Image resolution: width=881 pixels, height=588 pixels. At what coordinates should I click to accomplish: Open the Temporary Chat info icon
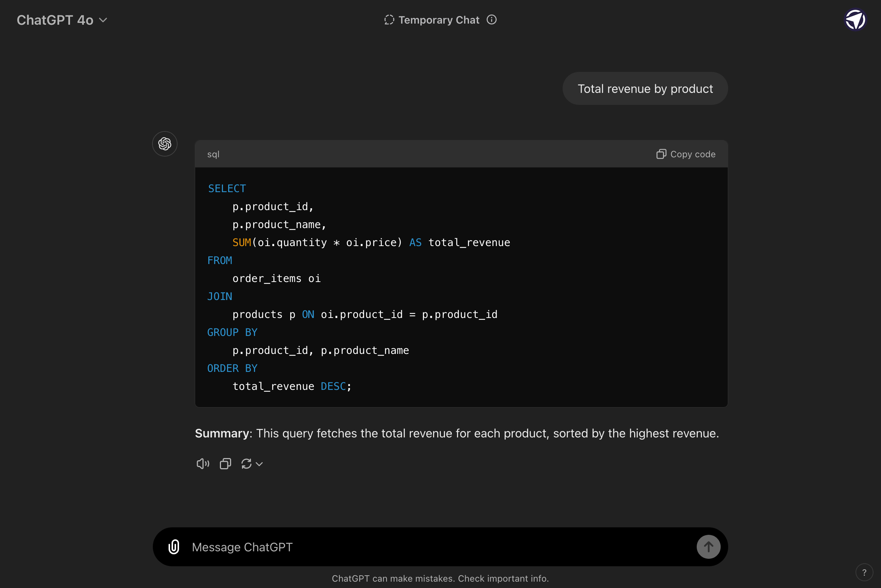(x=491, y=20)
